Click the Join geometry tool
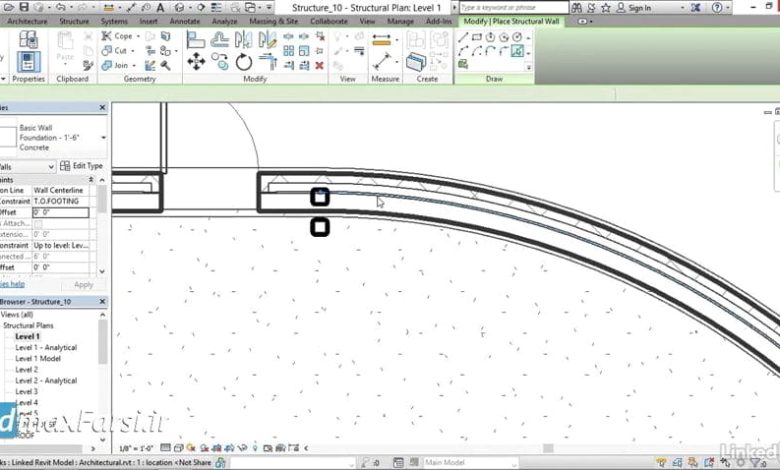 click(116, 64)
